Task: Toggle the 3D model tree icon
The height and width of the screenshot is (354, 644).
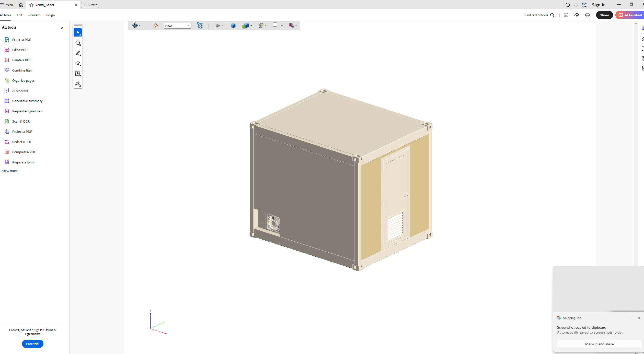Action: [x=200, y=26]
